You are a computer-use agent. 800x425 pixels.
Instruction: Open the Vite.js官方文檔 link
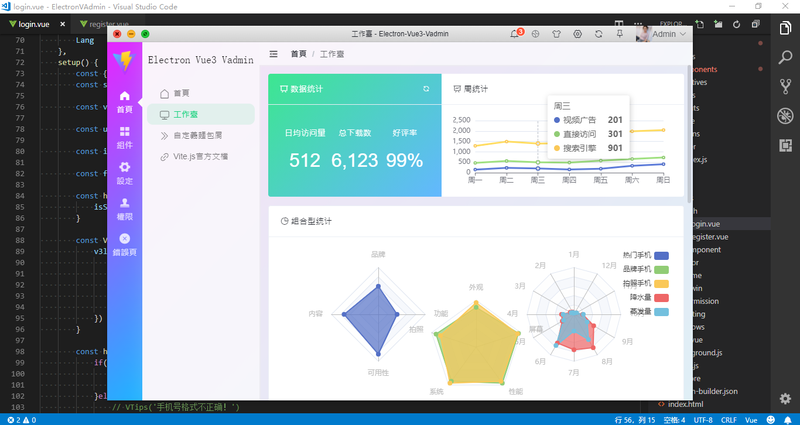tap(201, 157)
